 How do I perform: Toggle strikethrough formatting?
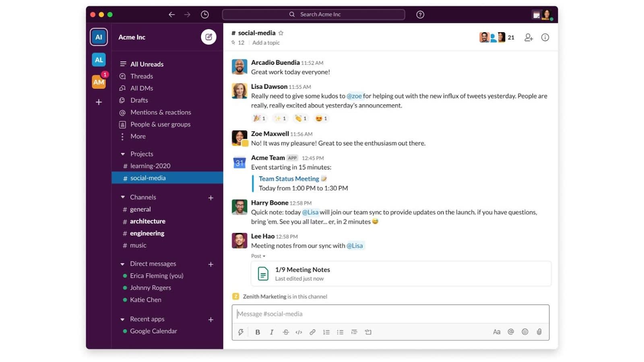point(285,332)
